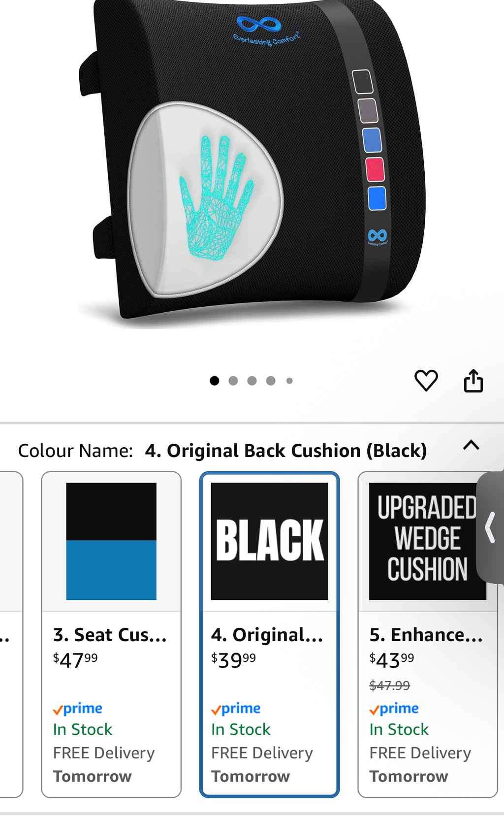This screenshot has height=817, width=504.
Task: Collapse the Colour Name chevron
Action: coord(471,445)
